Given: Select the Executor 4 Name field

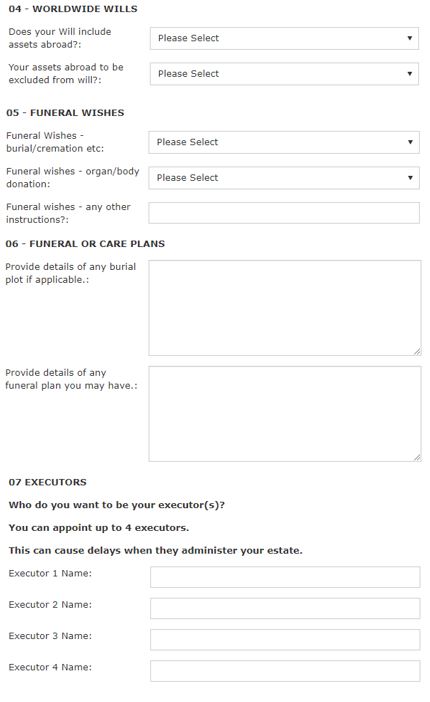Looking at the screenshot, I should [x=285, y=671].
